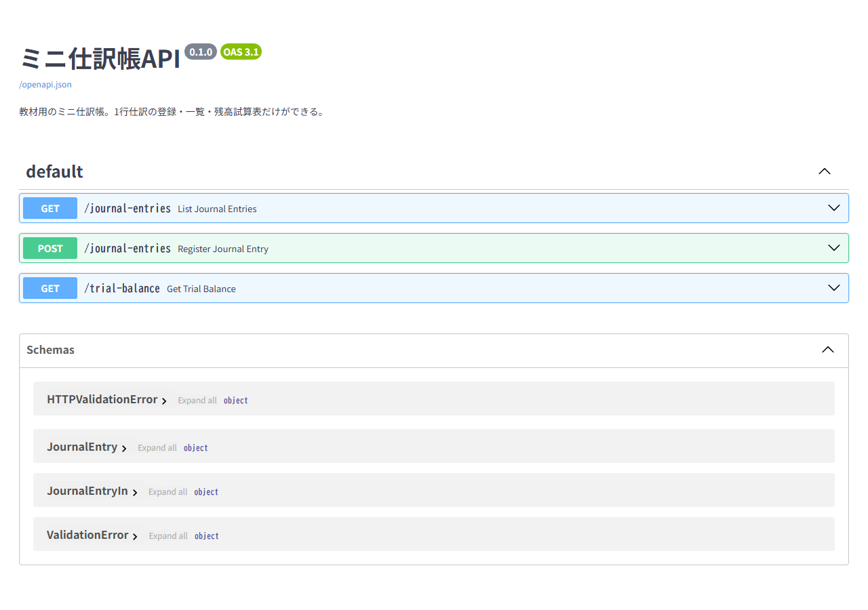This screenshot has height=610, width=868.
Task: Click Expand all for JournalEntryIn
Action: pos(168,492)
